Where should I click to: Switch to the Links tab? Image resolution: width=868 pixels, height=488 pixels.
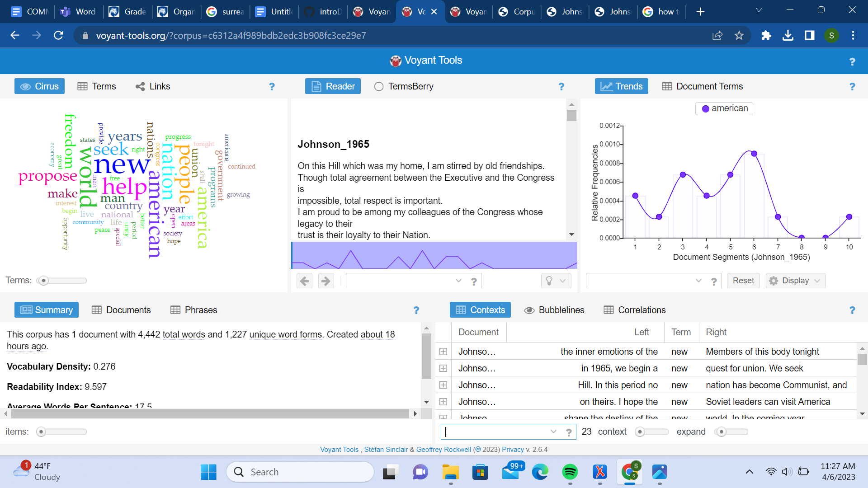153,86
